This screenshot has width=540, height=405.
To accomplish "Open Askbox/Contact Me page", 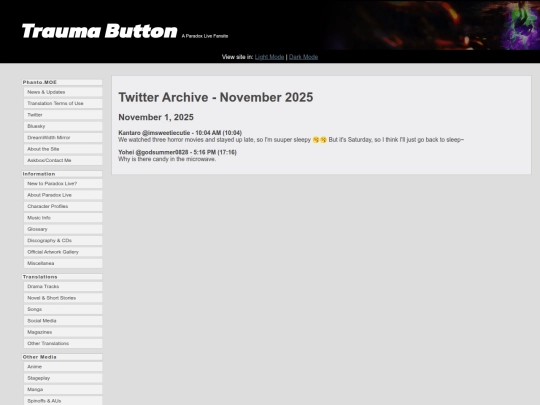I will pyautogui.click(x=63, y=160).
